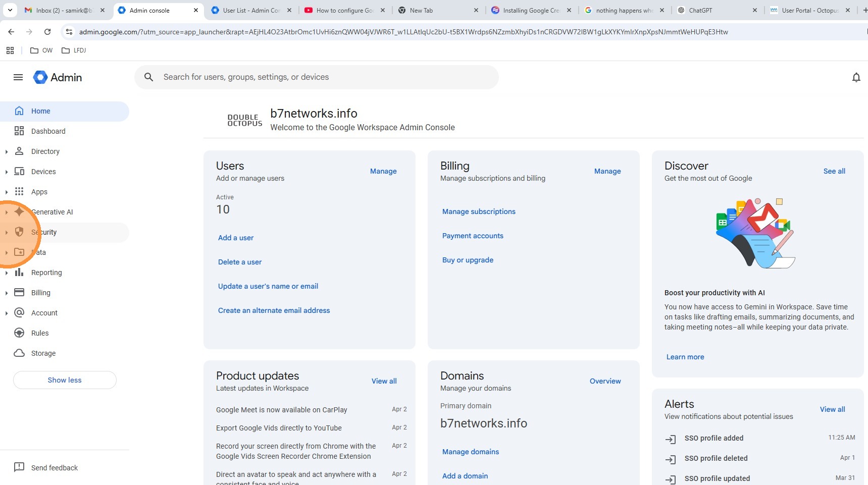The height and width of the screenshot is (485, 868).
Task: Open the Chrome apps grid shortcut
Action: [x=10, y=50]
